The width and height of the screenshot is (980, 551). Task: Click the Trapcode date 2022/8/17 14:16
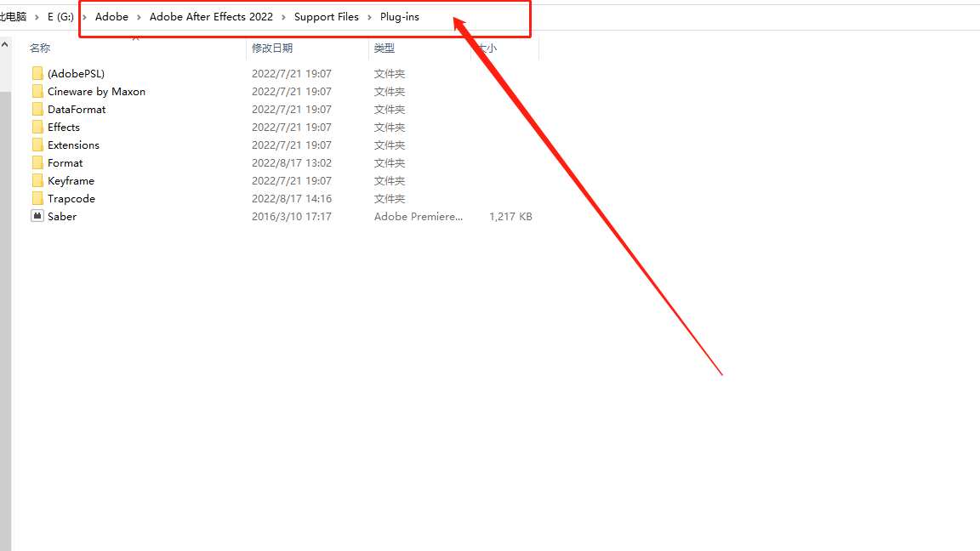click(x=291, y=199)
